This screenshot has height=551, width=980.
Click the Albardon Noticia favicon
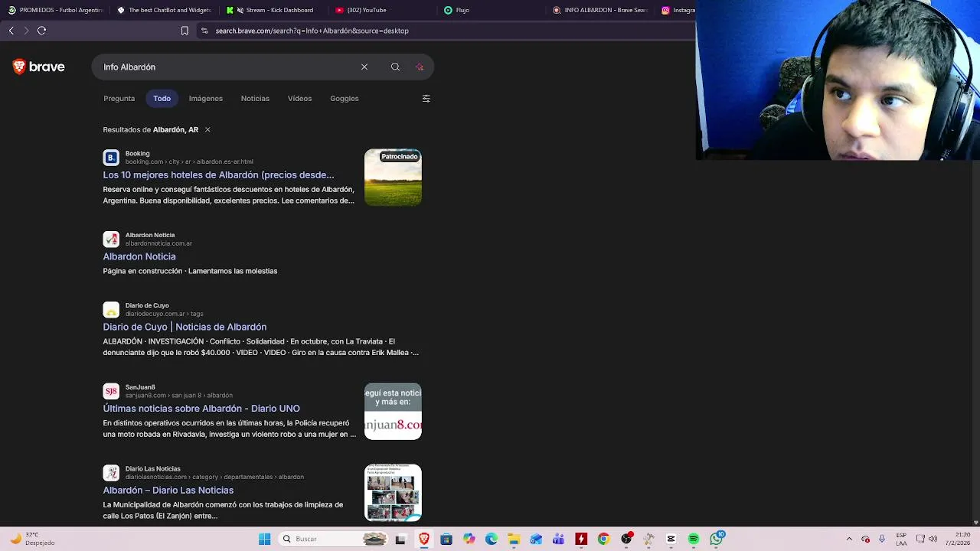pos(111,239)
